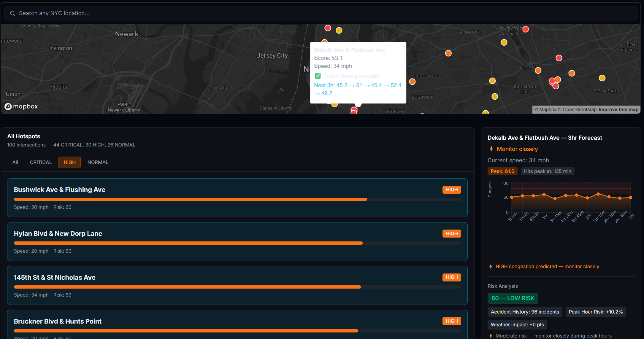Image resolution: width=644 pixels, height=339 pixels.
Task: Select the All filter tab
Action: 15,162
